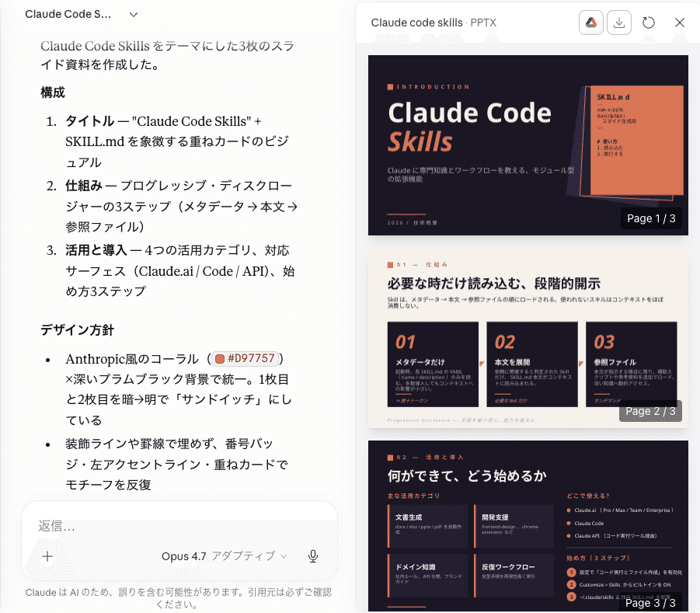Download the Claude code skills PPTX
Viewport: 700px width, 613px height.
[x=618, y=23]
